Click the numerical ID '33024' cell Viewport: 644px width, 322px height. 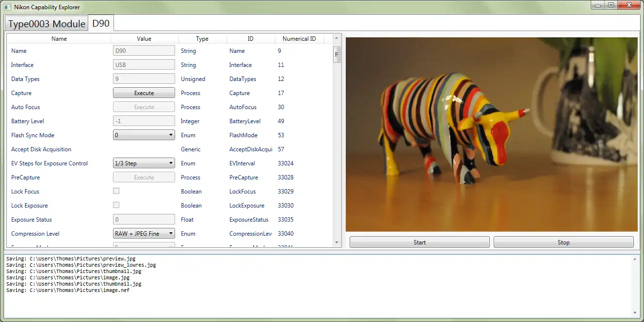(x=286, y=163)
